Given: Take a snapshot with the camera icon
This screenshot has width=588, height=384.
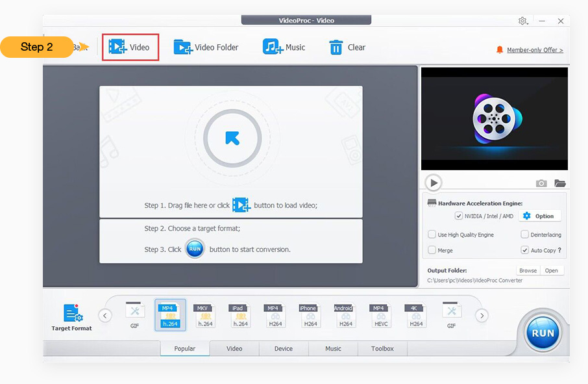Looking at the screenshot, I should 541,183.
